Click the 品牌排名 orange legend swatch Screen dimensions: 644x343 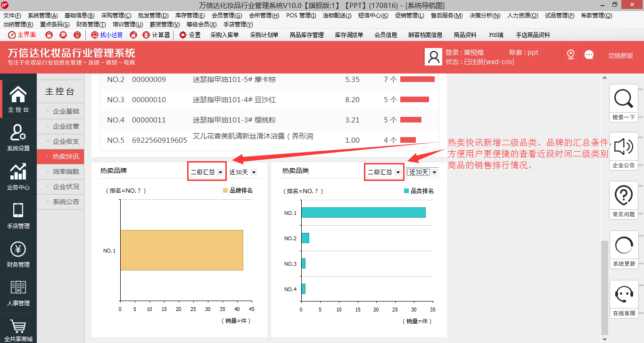pos(225,191)
